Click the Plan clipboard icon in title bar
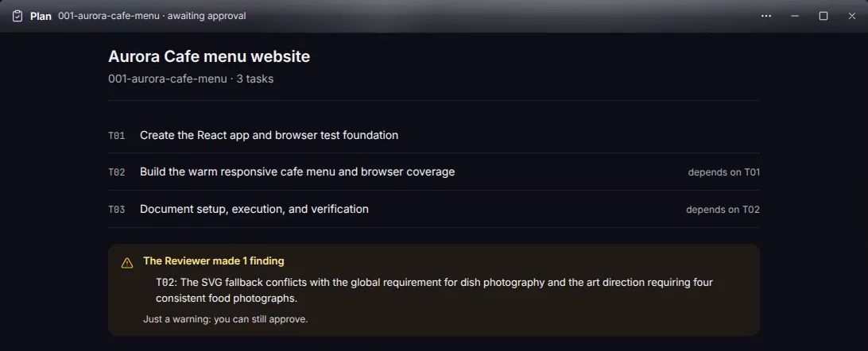 click(x=17, y=16)
